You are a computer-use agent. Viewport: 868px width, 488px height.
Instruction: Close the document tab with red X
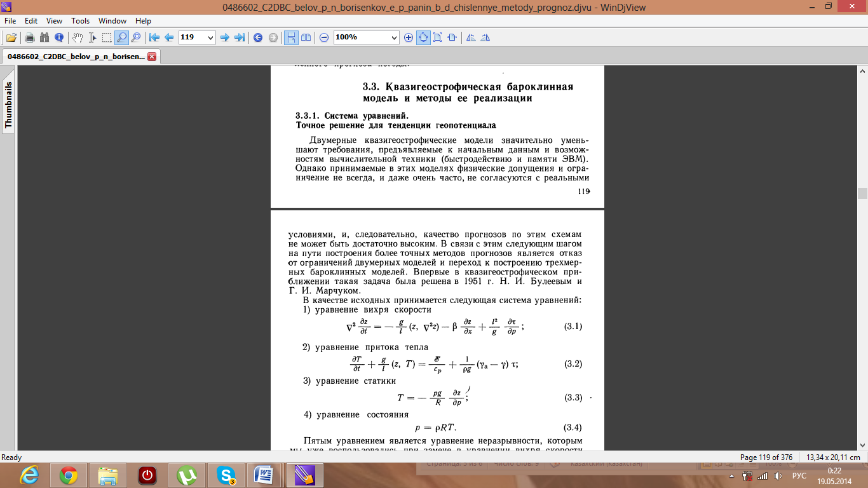(x=151, y=57)
